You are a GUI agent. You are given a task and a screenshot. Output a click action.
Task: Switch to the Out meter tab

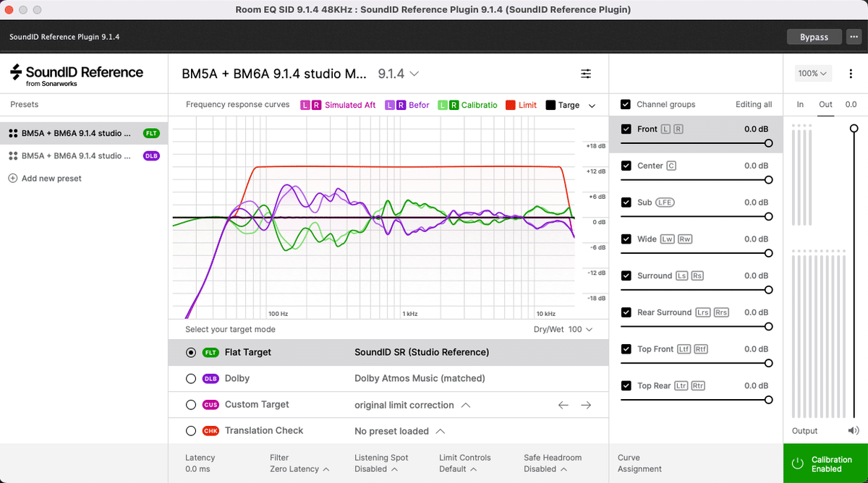pyautogui.click(x=825, y=105)
